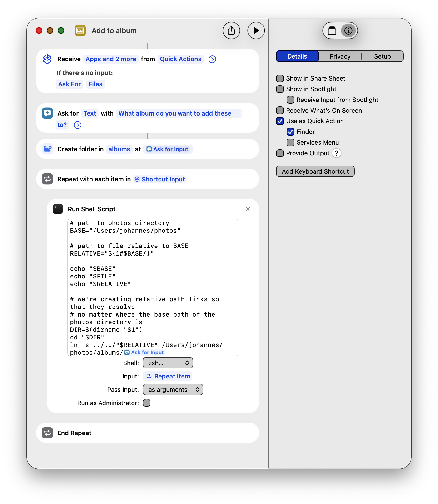
Task: Enable Show in Share Sheet
Action: coord(280,78)
